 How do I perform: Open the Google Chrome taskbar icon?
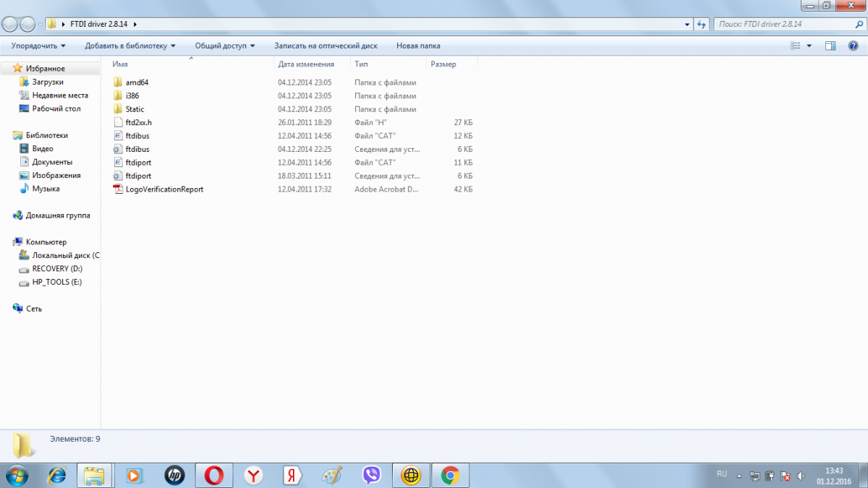[x=450, y=475]
